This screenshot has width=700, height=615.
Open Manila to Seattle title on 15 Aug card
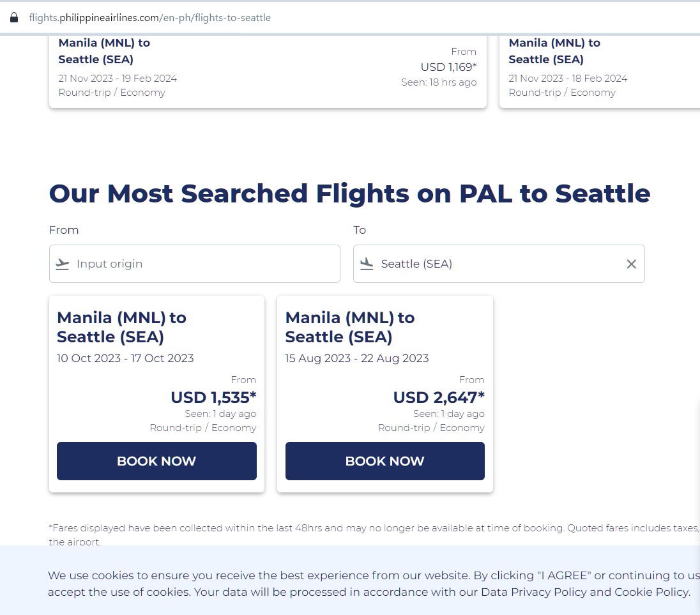point(349,327)
